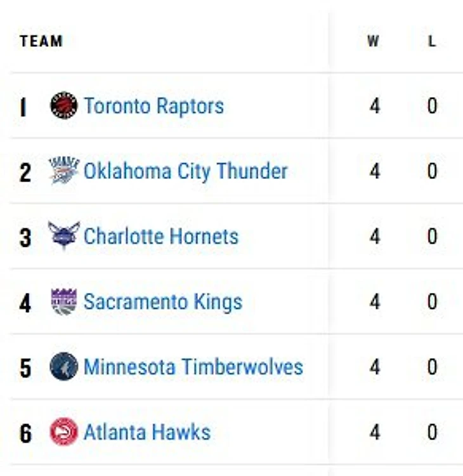Select the Kings wins value
The width and height of the screenshot is (463, 476).
click(375, 301)
